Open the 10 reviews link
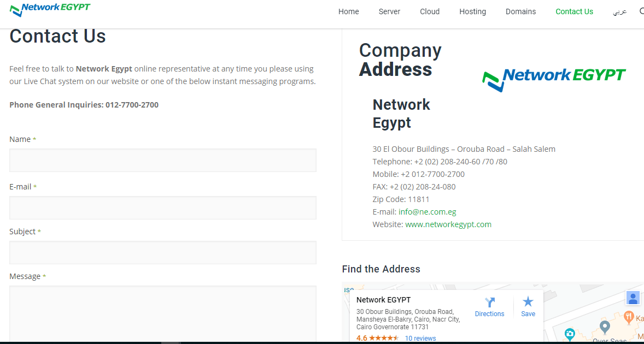The width and height of the screenshot is (644, 344). (x=420, y=338)
